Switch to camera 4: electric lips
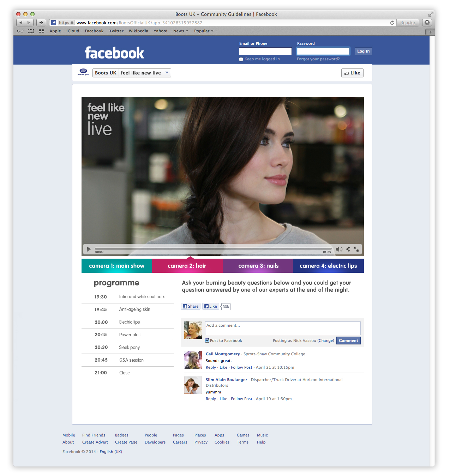The width and height of the screenshot is (450, 476). [x=328, y=266]
